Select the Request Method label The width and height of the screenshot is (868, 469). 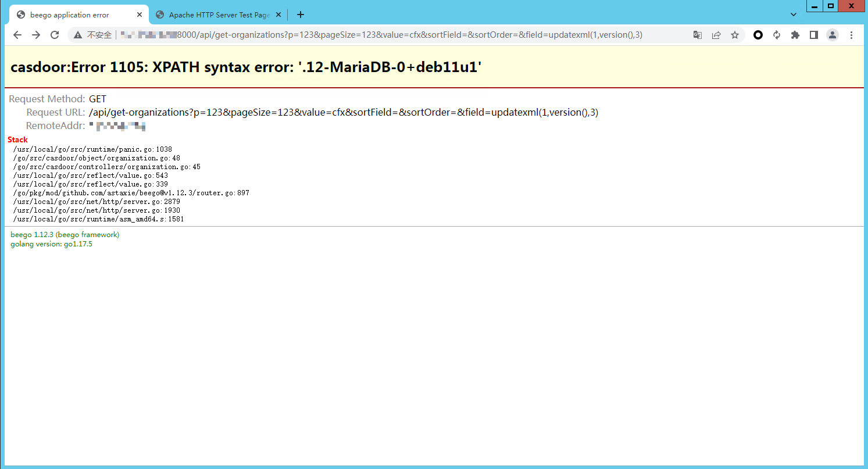47,99
